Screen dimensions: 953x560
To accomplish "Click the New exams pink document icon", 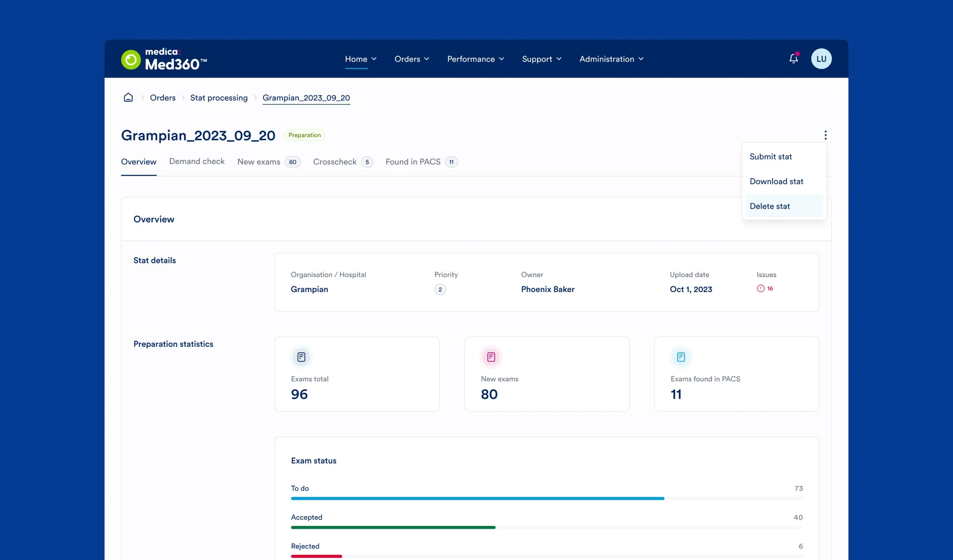I will click(491, 357).
